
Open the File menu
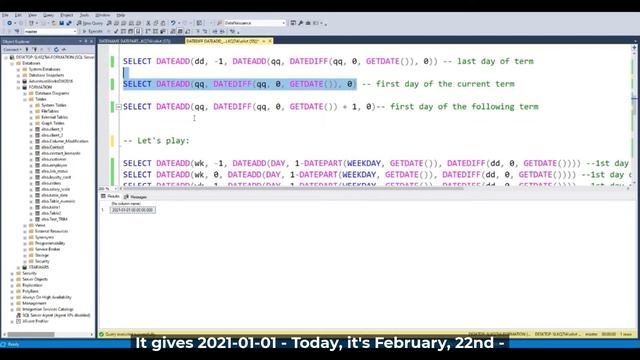(5, 15)
